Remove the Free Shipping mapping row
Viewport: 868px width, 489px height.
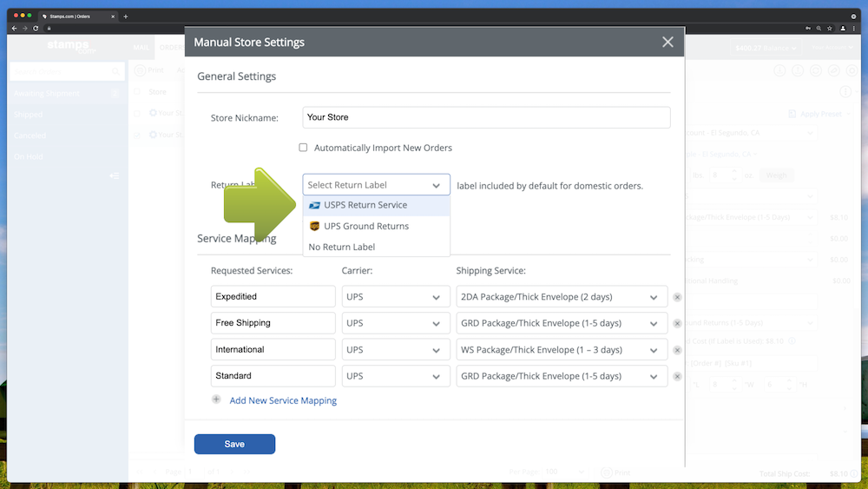pyautogui.click(x=677, y=323)
